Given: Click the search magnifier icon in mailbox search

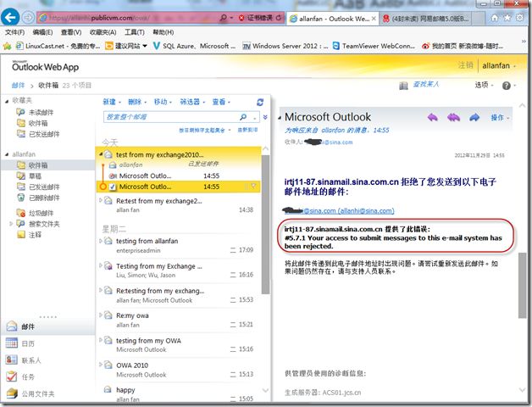Looking at the screenshot, I should (x=242, y=116).
